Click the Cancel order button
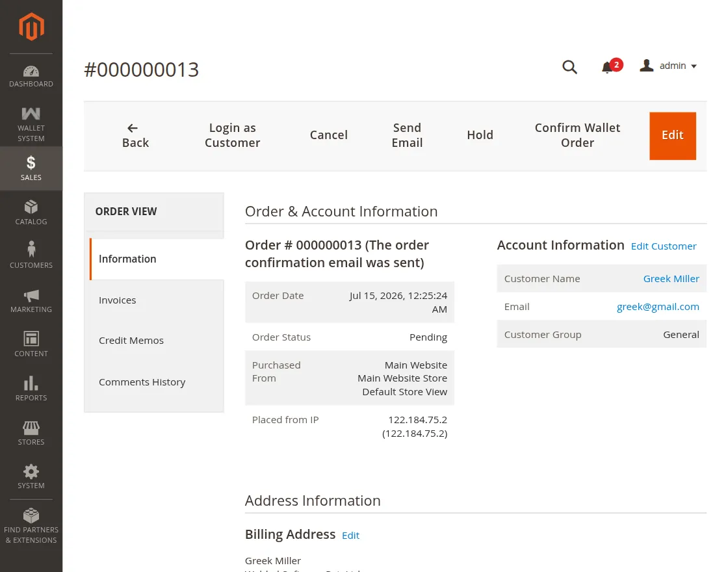This screenshot has width=728, height=572. [x=329, y=135]
